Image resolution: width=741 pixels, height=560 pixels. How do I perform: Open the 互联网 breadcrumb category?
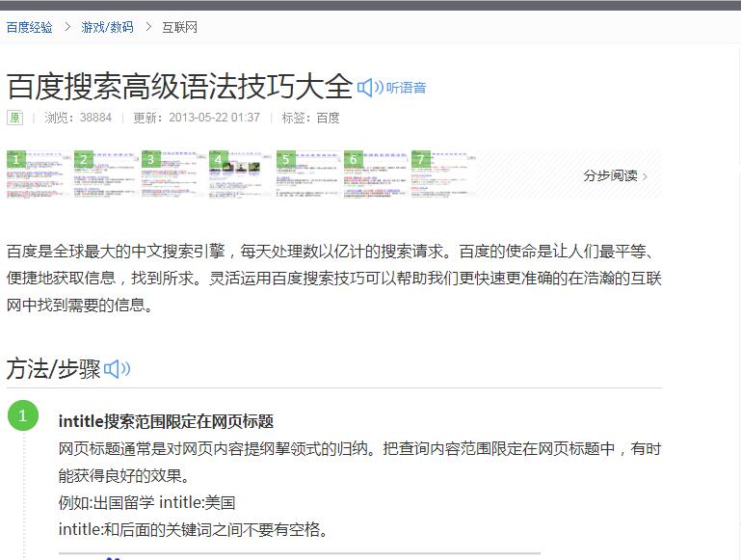[179, 27]
